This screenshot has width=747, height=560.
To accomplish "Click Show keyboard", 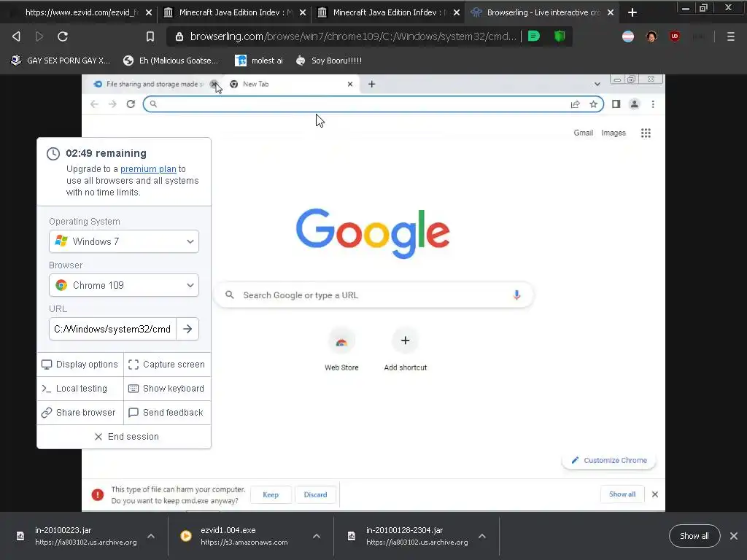I will point(167,389).
